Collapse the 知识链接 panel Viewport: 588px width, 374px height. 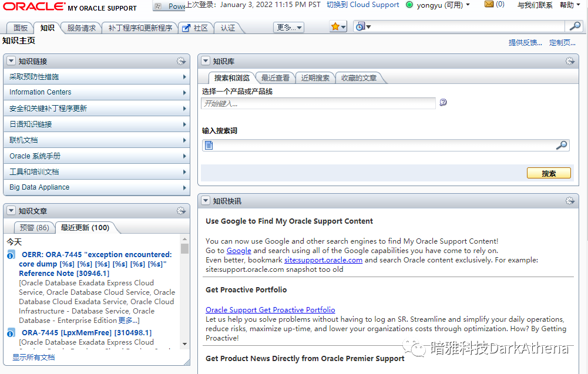11,60
